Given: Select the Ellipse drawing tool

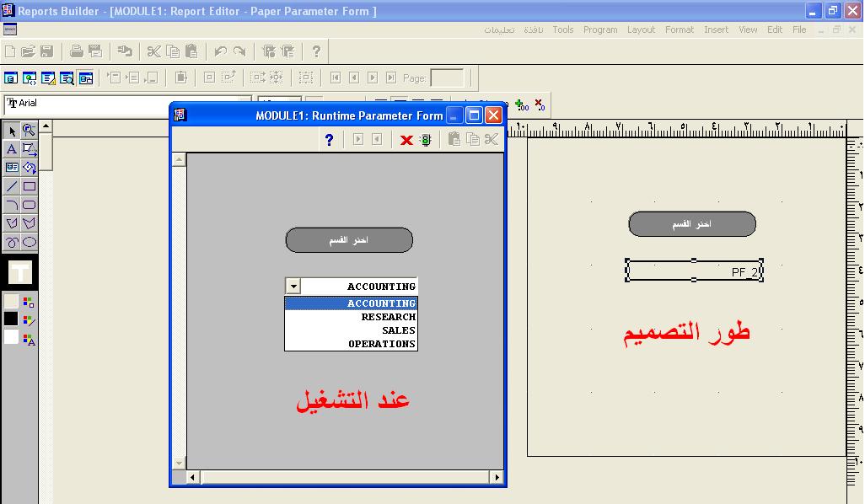Looking at the screenshot, I should click(x=29, y=242).
